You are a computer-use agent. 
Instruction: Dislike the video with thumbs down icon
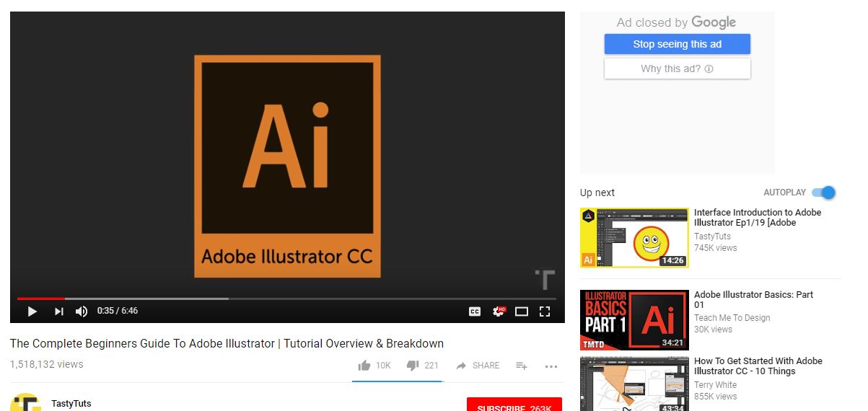tap(413, 366)
